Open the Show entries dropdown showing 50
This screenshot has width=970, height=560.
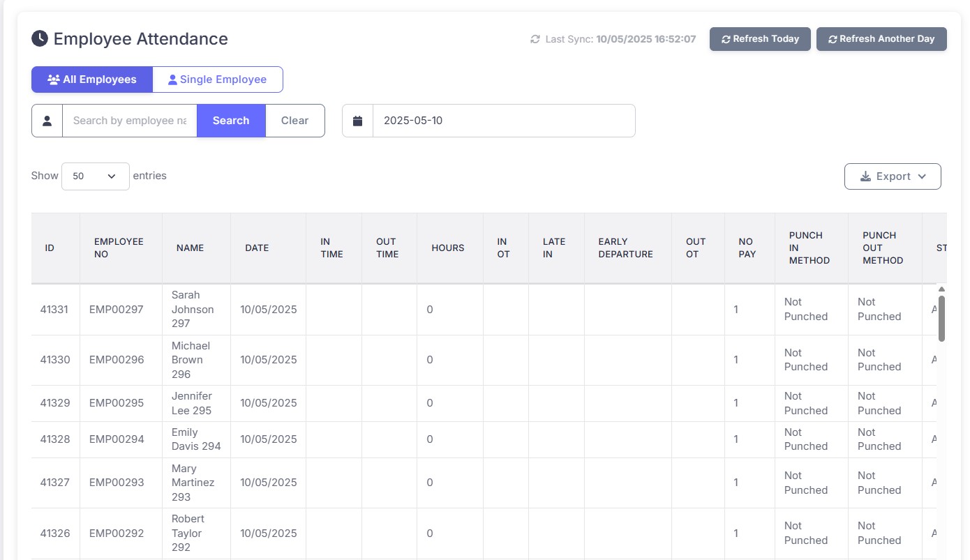point(95,176)
